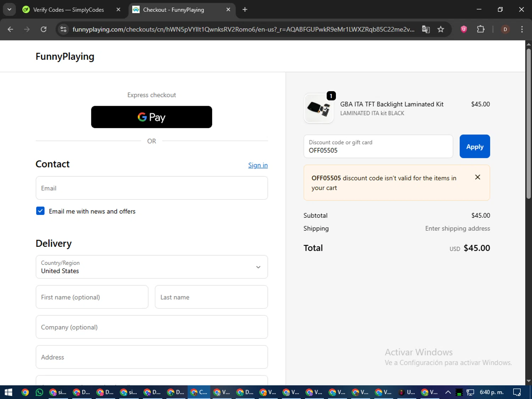Open the Chrome profile D avatar
Screen dimensions: 532x399
pyautogui.click(x=505, y=29)
